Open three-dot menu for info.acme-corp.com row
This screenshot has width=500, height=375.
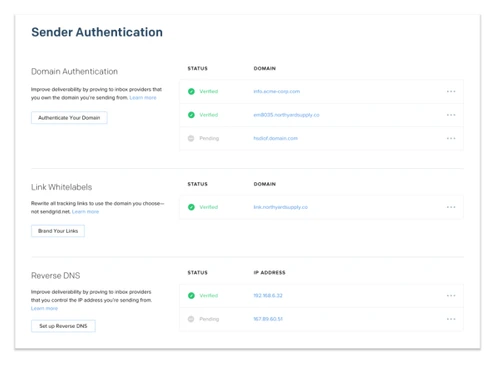pos(451,91)
